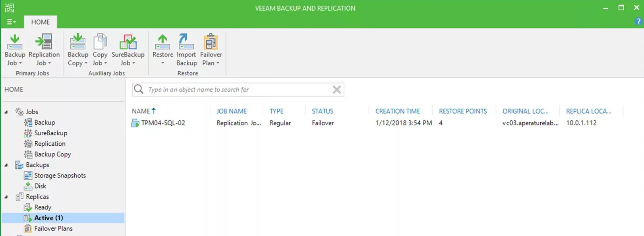Select the HOME ribbon tab
Screen dimensions: 644x236
click(41, 22)
